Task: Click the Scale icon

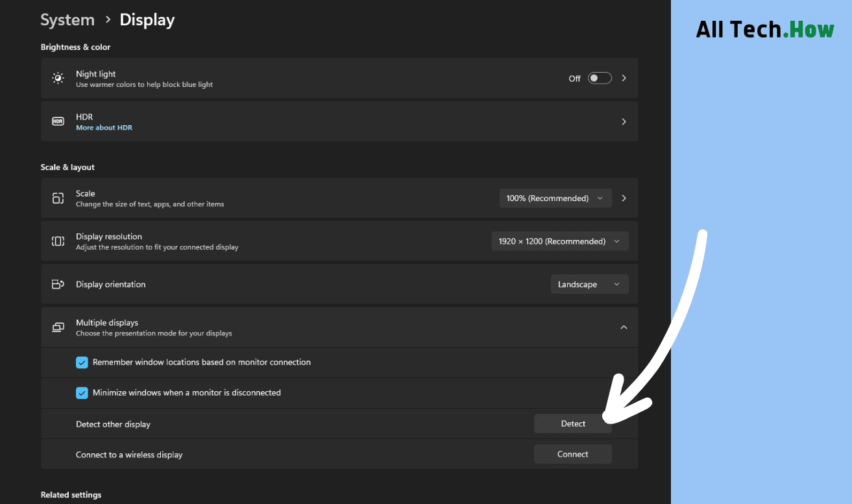Action: [58, 198]
